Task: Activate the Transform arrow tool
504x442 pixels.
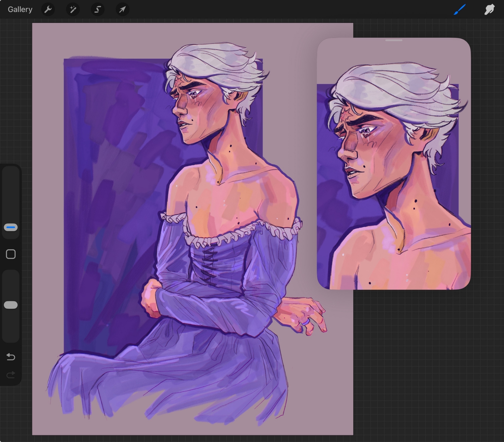Action: pos(122,10)
